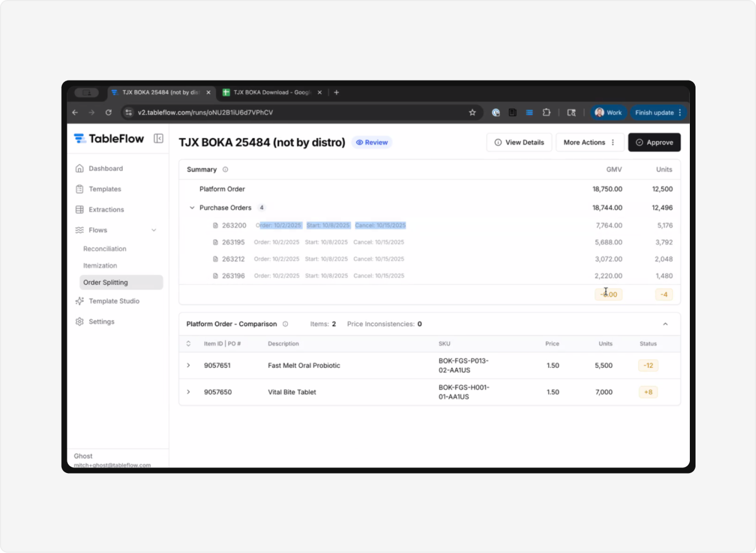Close the TJX BOKA Download tab

[319, 93]
